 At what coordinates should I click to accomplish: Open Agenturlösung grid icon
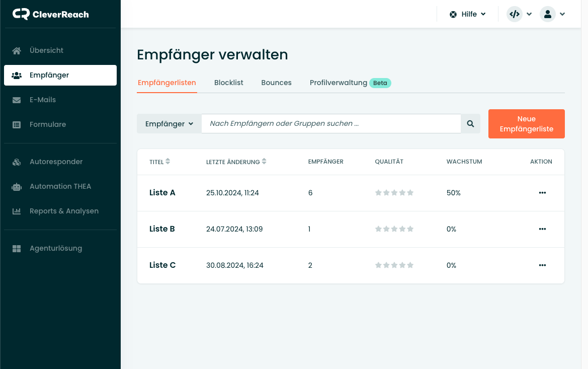point(17,248)
